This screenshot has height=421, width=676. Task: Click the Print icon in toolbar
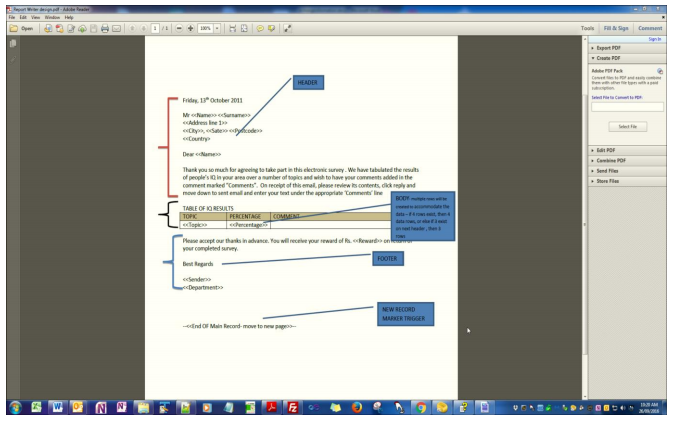click(103, 29)
